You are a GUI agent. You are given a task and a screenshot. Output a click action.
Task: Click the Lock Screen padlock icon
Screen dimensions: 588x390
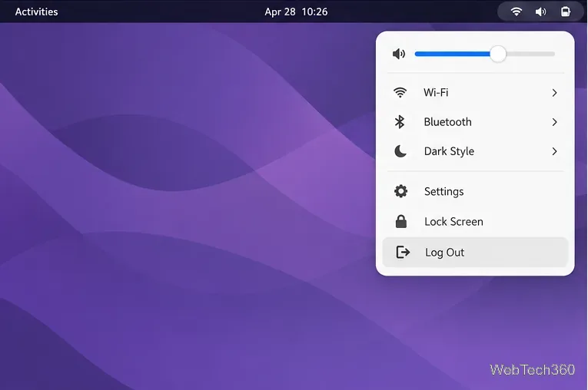(x=401, y=221)
